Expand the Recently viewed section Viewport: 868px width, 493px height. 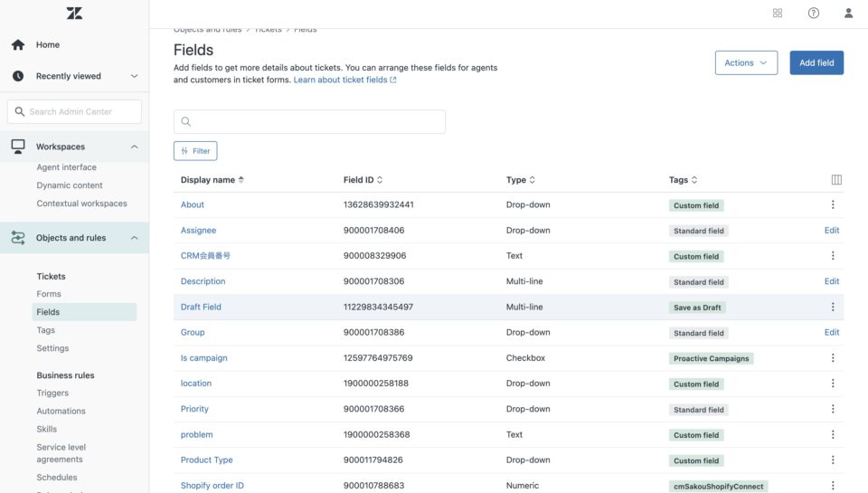[x=135, y=76]
